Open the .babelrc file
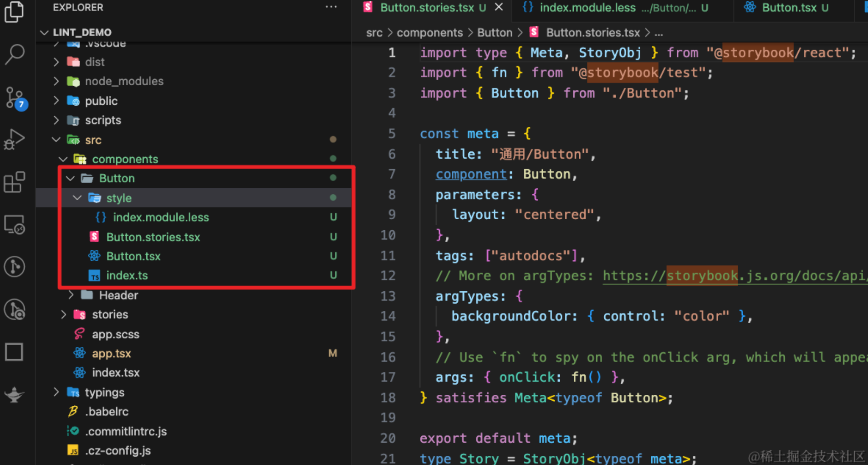This screenshot has height=465, width=868. click(x=107, y=412)
